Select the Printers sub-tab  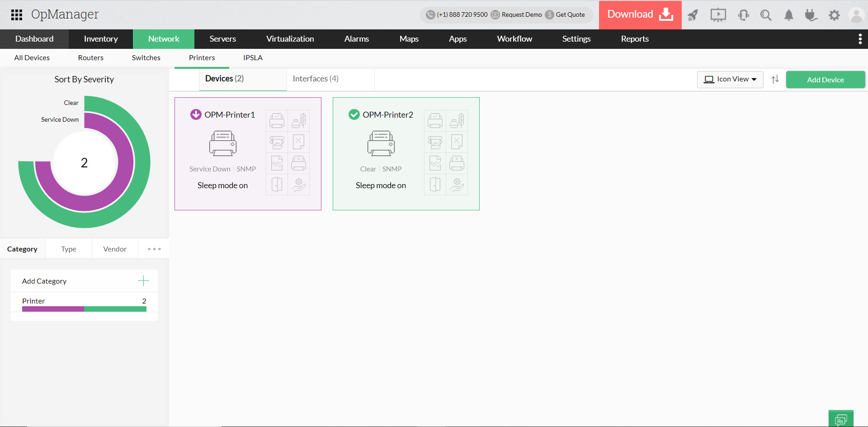click(x=202, y=58)
